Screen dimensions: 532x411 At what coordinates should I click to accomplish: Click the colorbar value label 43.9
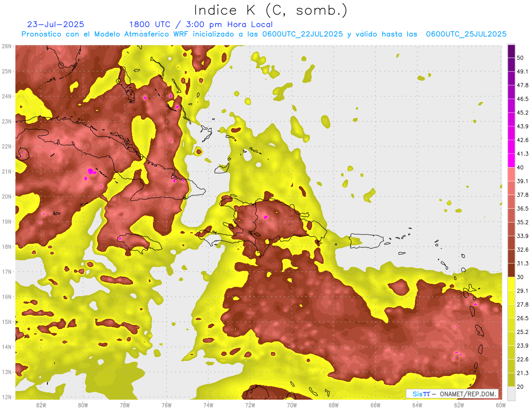[x=523, y=126]
